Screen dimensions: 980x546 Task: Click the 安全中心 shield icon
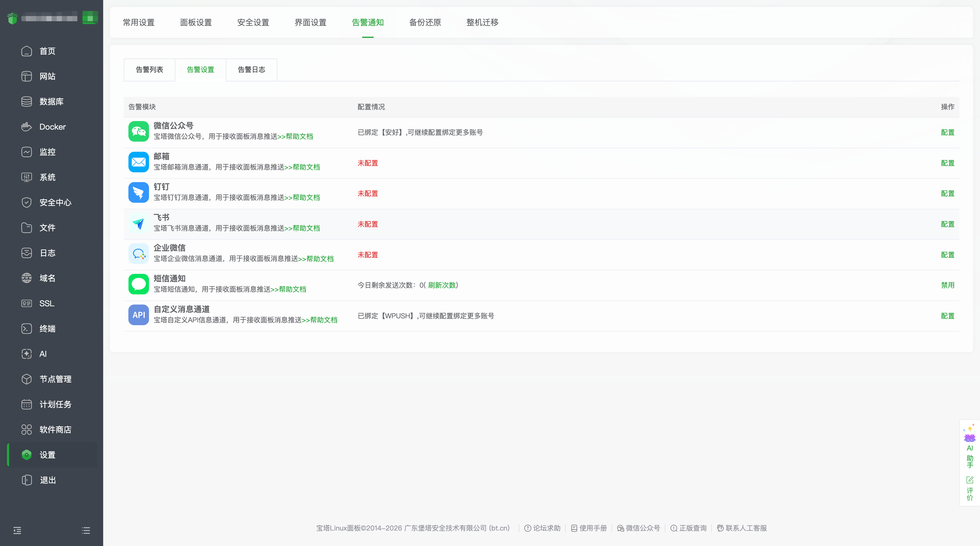coord(27,202)
